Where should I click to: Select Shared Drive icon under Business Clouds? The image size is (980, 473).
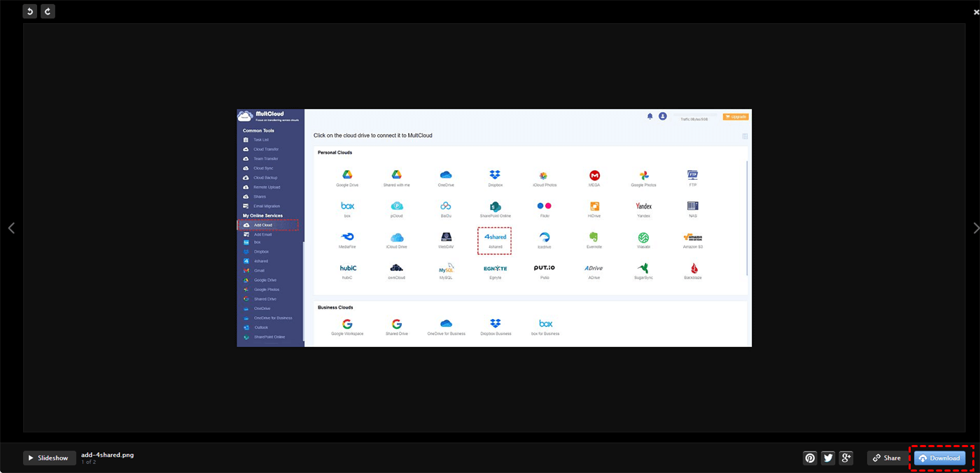[x=396, y=324]
